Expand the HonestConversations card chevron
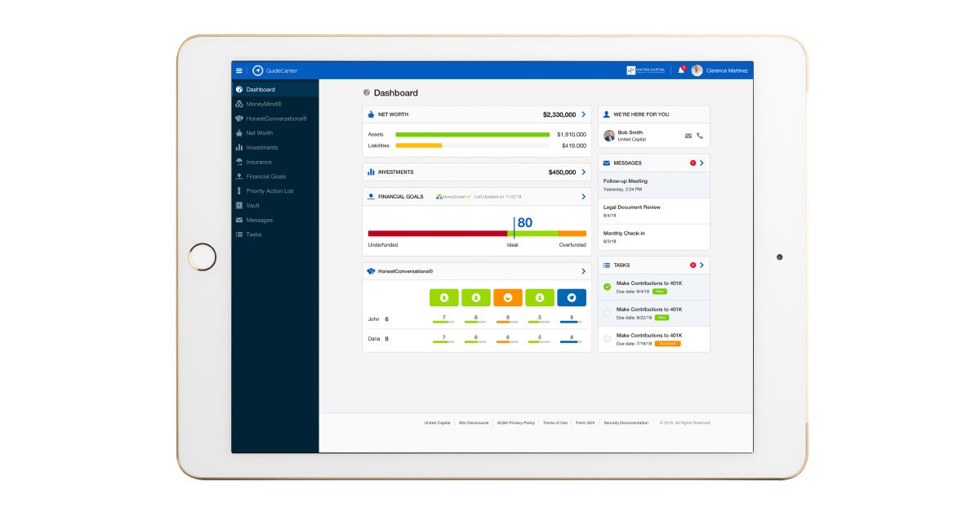The image size is (980, 513). (583, 271)
